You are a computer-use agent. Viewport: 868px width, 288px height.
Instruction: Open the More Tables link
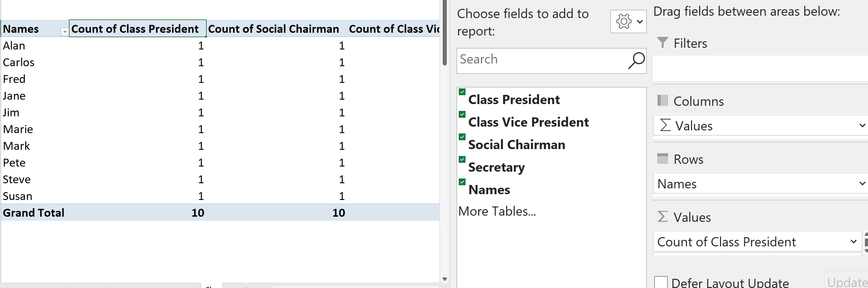coord(497,212)
